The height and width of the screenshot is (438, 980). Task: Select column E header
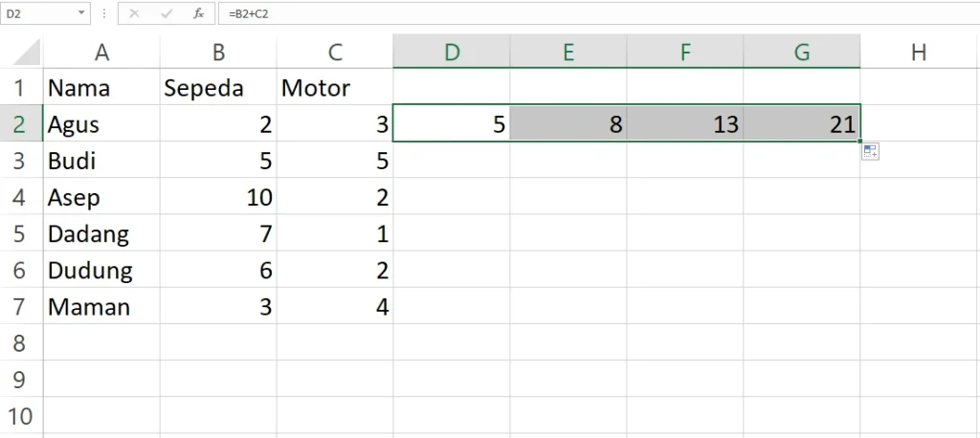coord(568,53)
